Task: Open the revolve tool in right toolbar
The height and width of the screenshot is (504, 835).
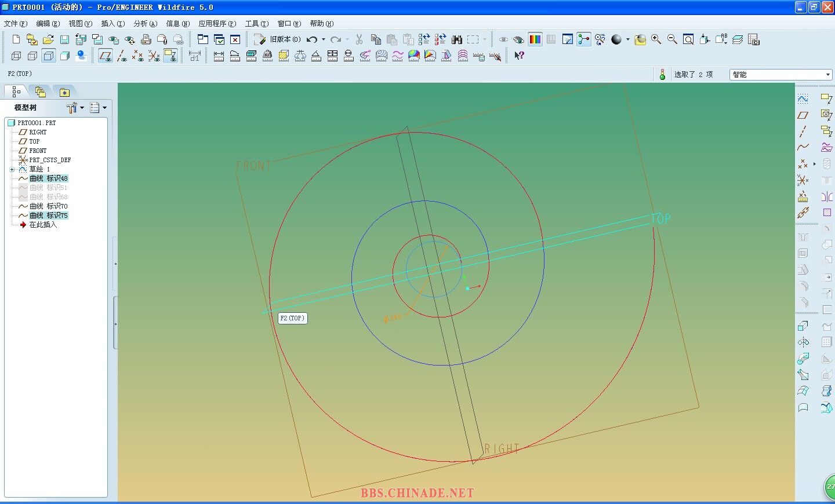Action: (x=803, y=342)
